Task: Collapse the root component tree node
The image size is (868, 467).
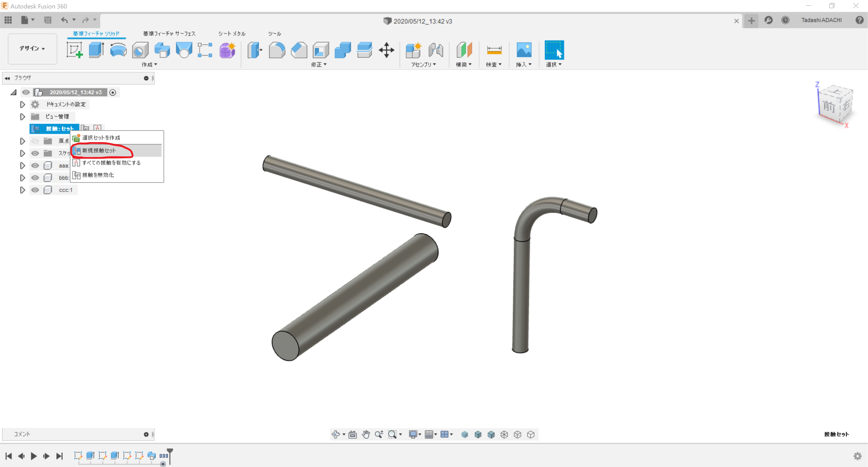Action: [x=14, y=92]
